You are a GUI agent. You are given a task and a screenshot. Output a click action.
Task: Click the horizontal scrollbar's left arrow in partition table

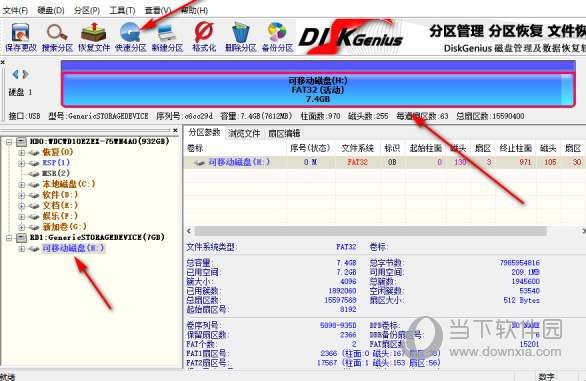189,231
